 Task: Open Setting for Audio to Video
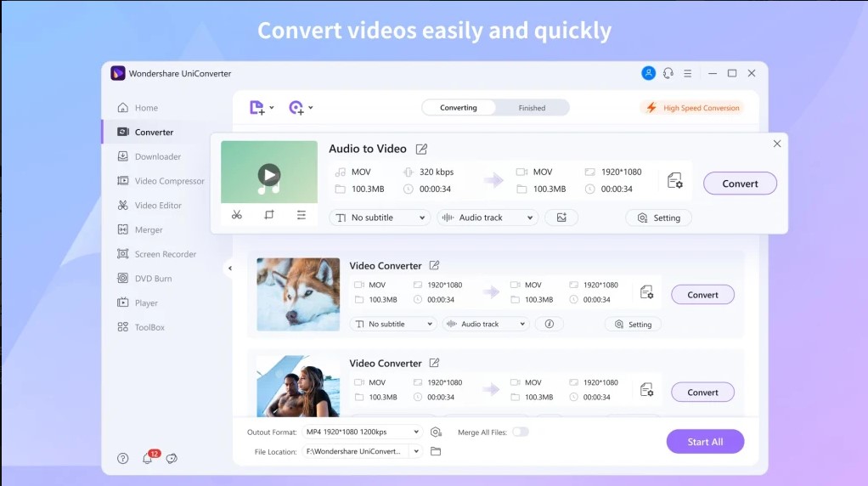pyautogui.click(x=659, y=218)
